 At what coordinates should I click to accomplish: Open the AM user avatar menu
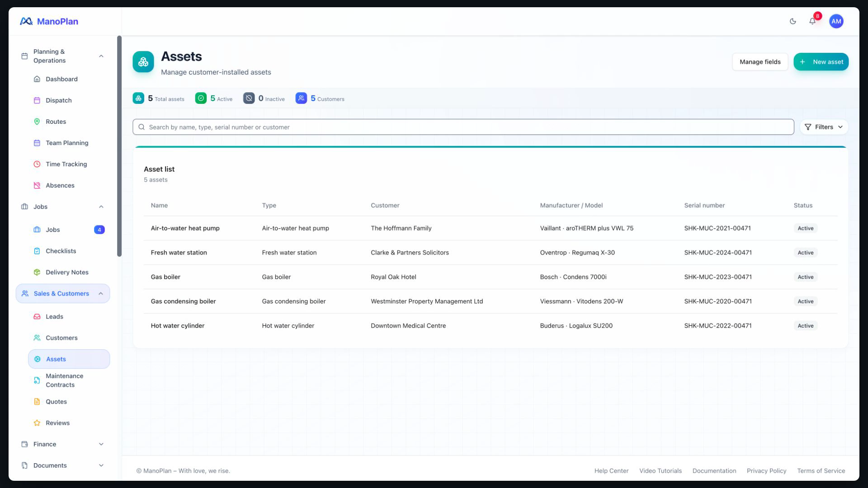(x=836, y=21)
